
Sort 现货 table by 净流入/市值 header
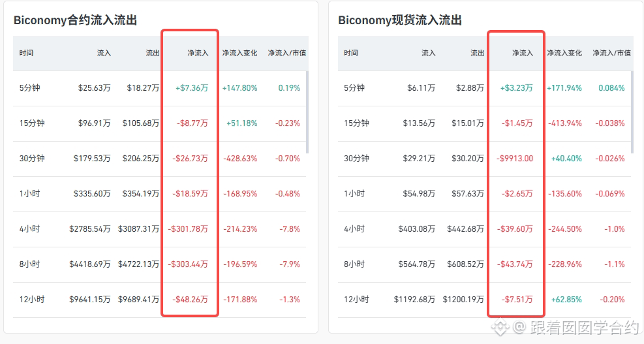[x=611, y=53]
